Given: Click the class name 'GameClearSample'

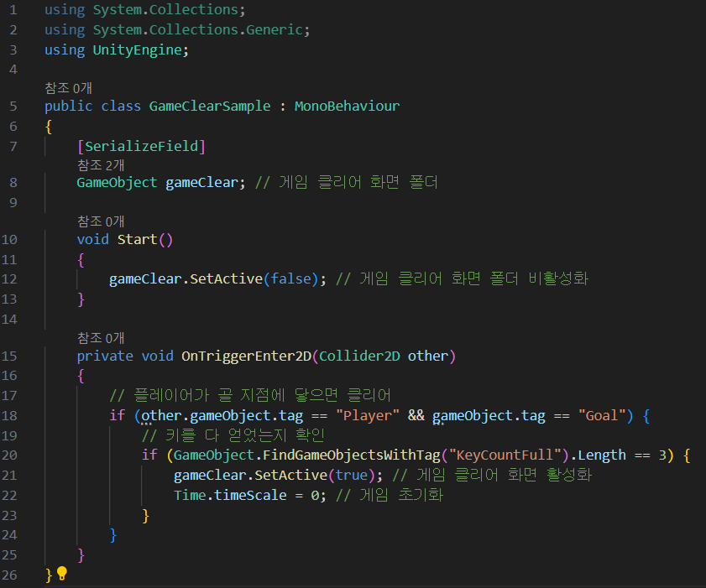Looking at the screenshot, I should coord(210,107).
